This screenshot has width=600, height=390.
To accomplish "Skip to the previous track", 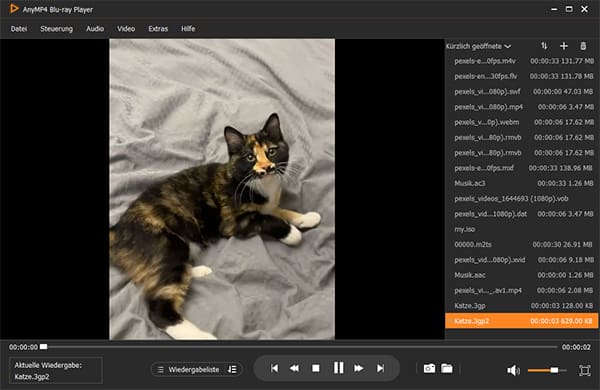I will point(274,368).
